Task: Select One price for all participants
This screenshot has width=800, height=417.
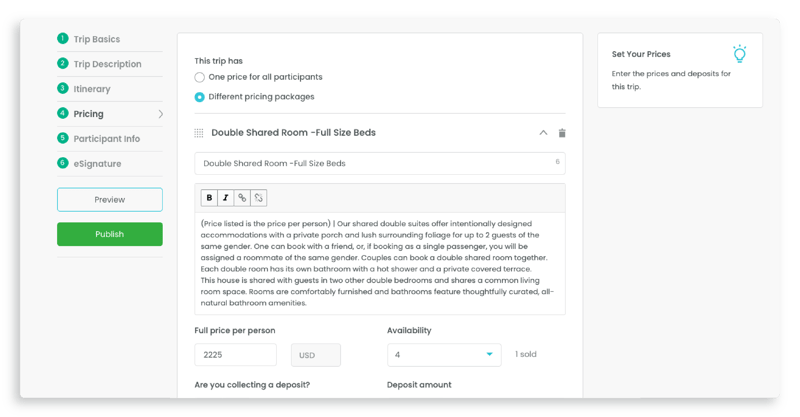Action: [199, 77]
